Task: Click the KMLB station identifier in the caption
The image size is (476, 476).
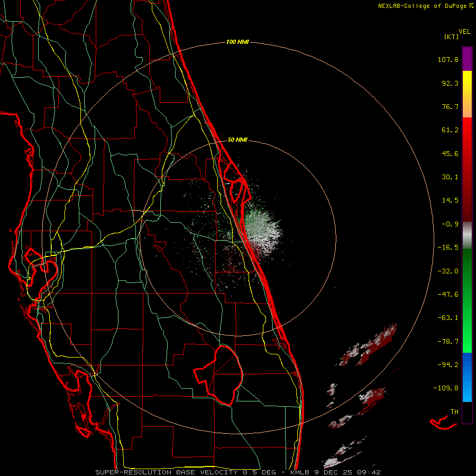Action: [301, 472]
